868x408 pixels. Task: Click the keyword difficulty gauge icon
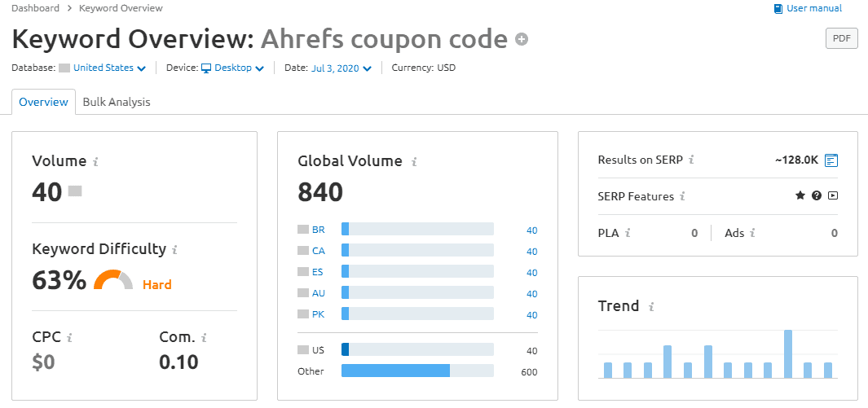[113, 280]
